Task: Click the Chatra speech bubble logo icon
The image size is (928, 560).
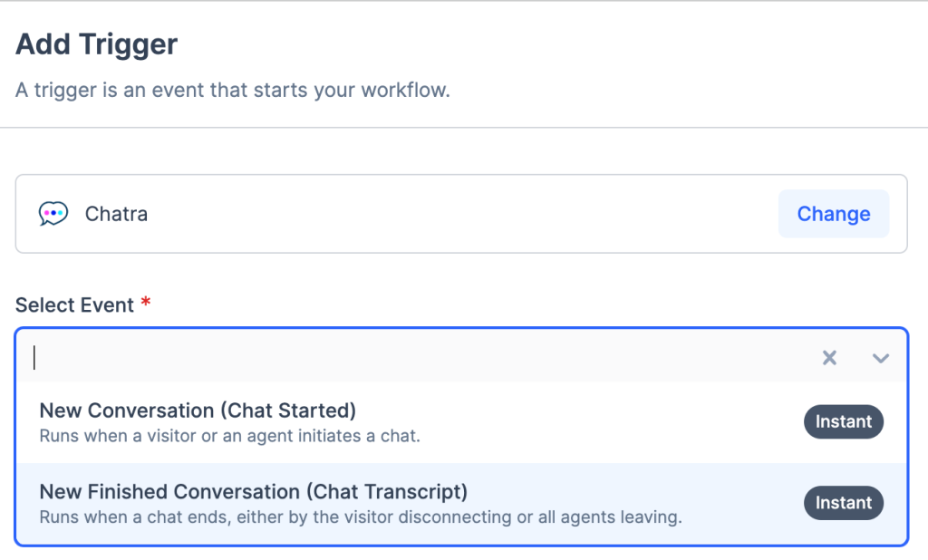Action: pos(53,214)
